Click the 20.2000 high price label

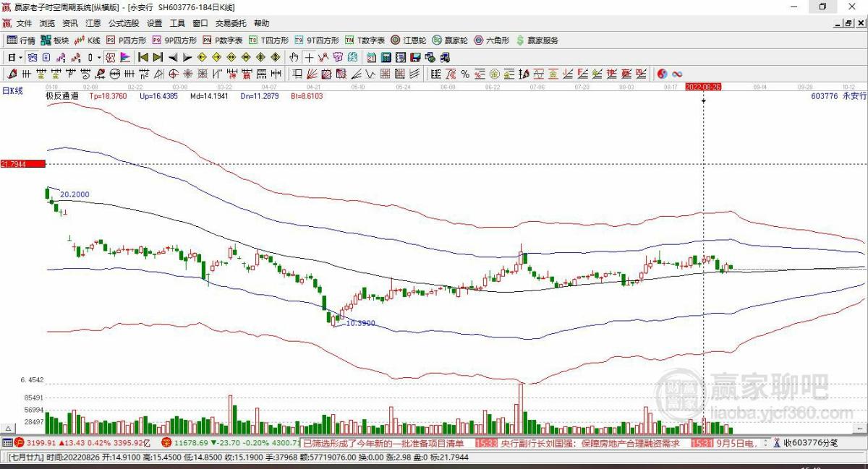(x=75, y=194)
